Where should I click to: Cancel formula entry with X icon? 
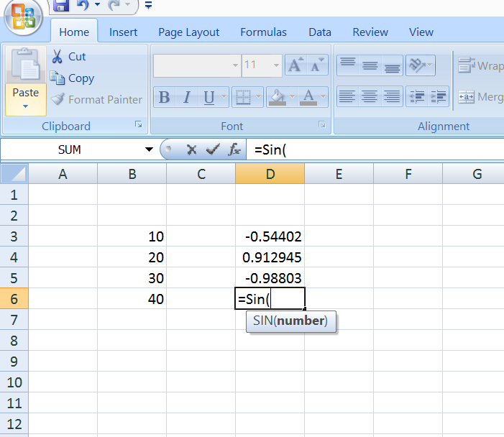pyautogui.click(x=191, y=149)
